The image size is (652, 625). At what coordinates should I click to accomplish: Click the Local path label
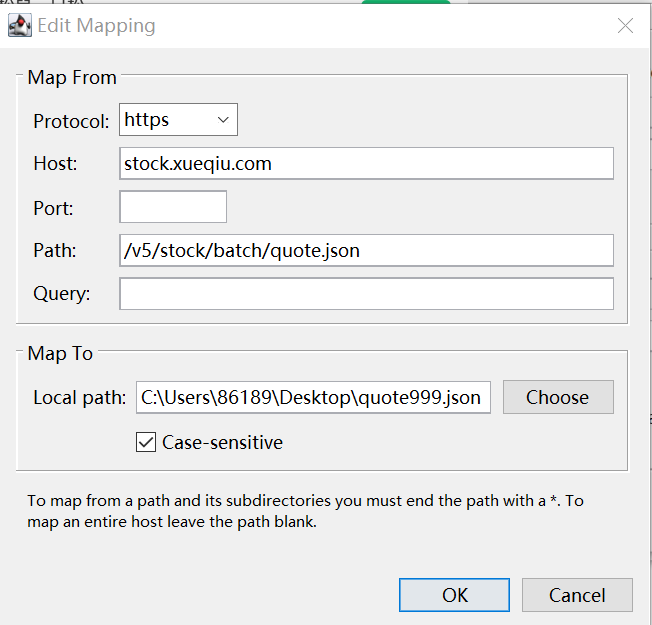tap(79, 398)
